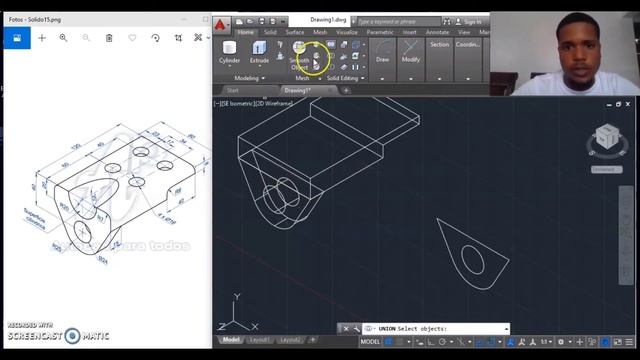Click the new drawing tab plus button
This screenshot has width=640, height=360.
point(346,90)
